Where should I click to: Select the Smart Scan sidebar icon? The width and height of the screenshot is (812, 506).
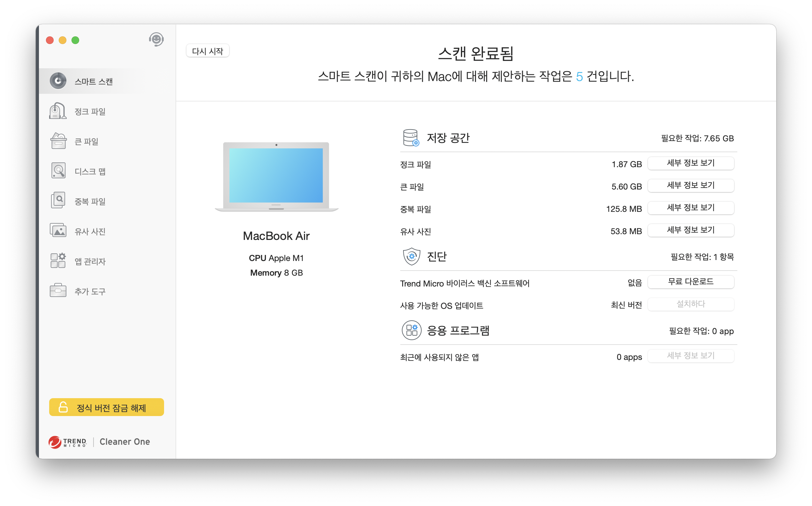(x=58, y=81)
